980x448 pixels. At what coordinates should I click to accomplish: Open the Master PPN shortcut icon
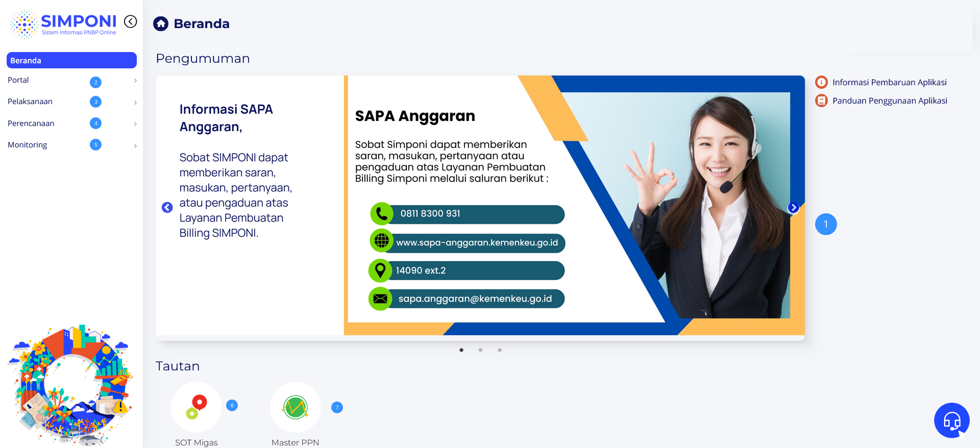pyautogui.click(x=296, y=407)
